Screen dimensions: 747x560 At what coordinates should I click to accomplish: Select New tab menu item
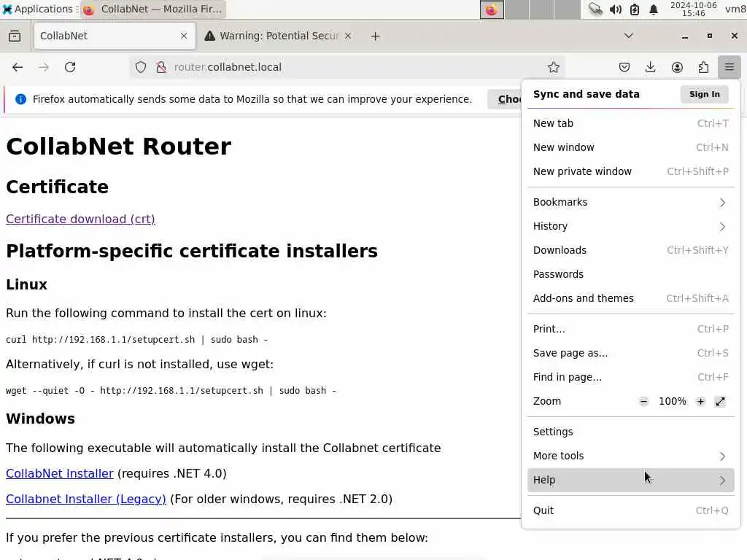630,123
